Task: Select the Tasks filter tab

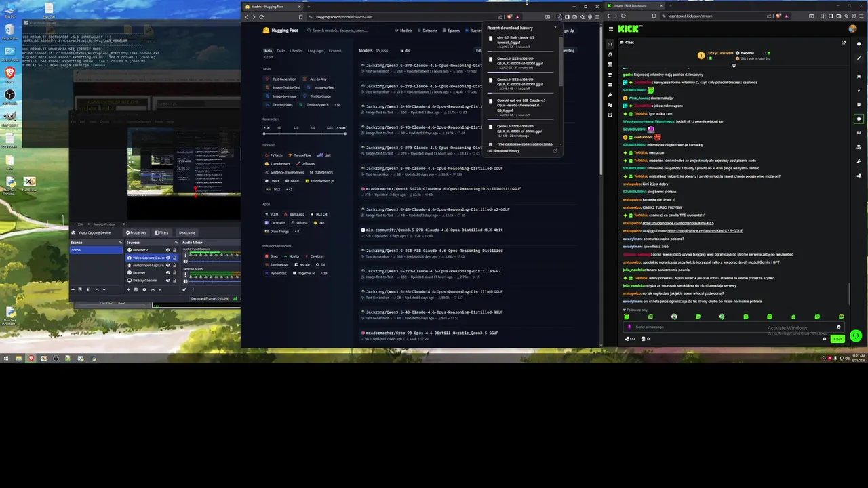Action: 281,51
